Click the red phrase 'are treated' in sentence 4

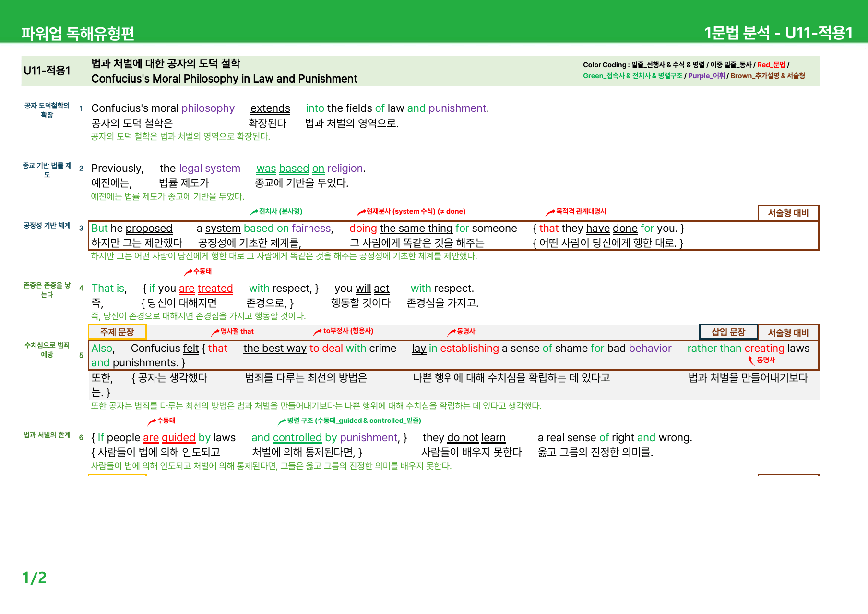coord(206,289)
